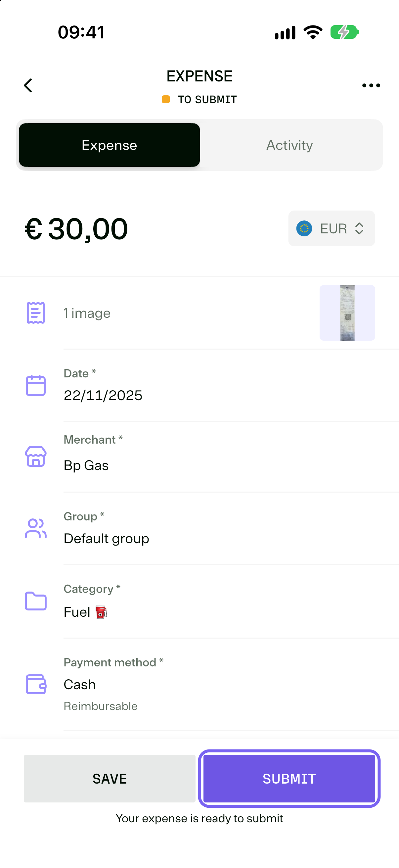Tap the battery icon in the status bar
Viewport: 399px width, 868px height.
344,32
